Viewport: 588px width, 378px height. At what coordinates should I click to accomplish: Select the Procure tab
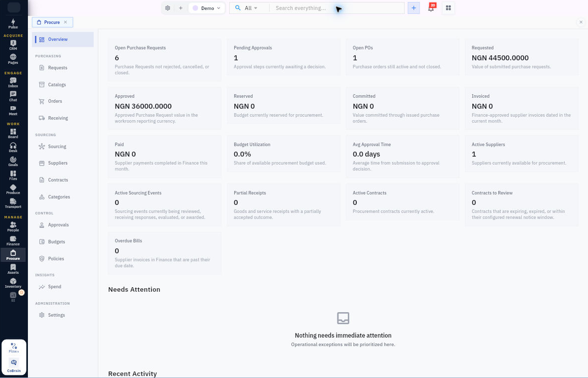pyautogui.click(x=52, y=22)
